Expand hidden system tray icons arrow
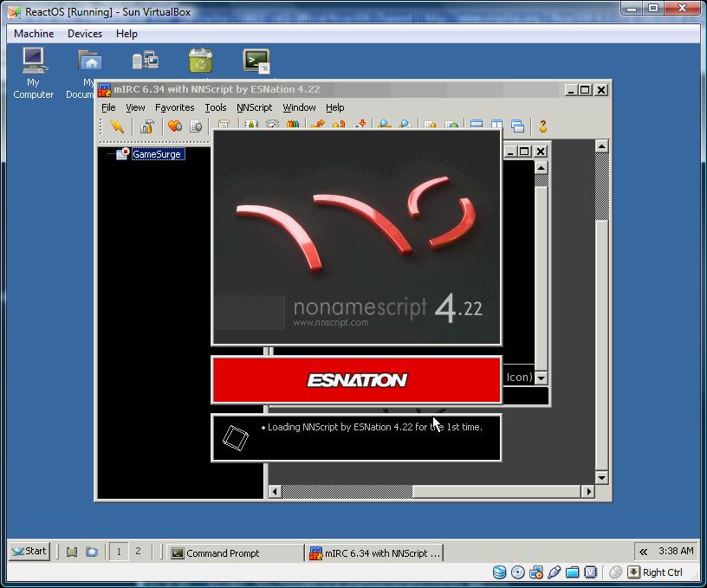Viewport: 707px width, 588px height. (x=643, y=552)
